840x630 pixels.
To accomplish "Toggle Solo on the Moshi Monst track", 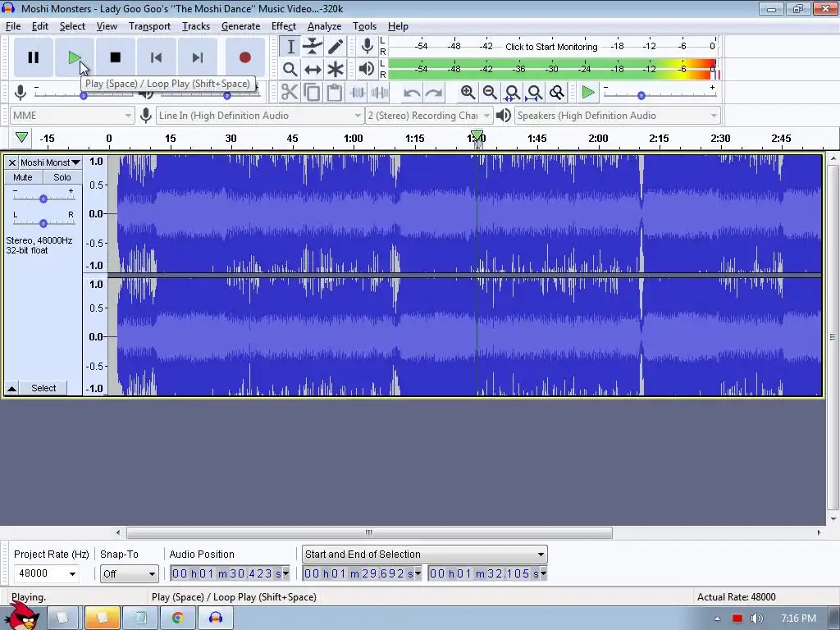I will (x=62, y=177).
